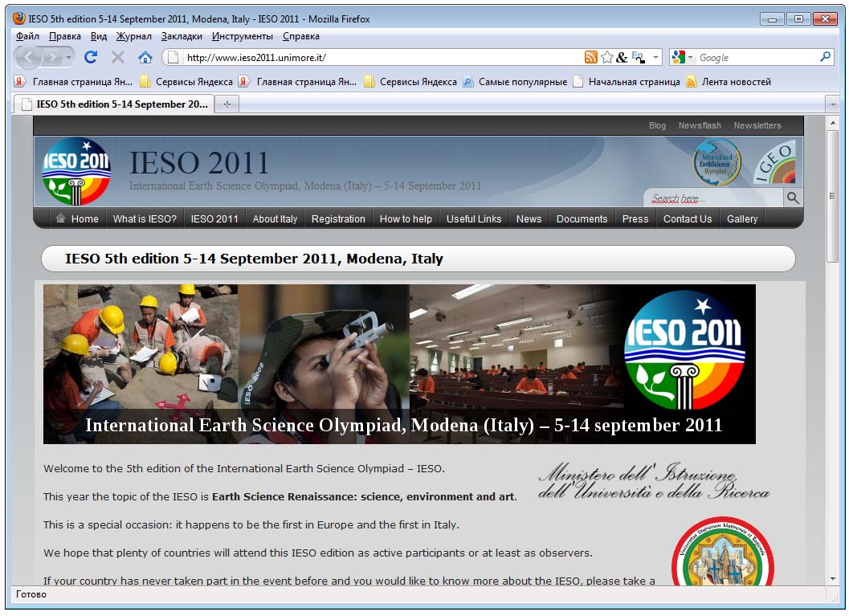Open the 'Contact Us' nav item
This screenshot has width=849, height=616.
click(688, 218)
